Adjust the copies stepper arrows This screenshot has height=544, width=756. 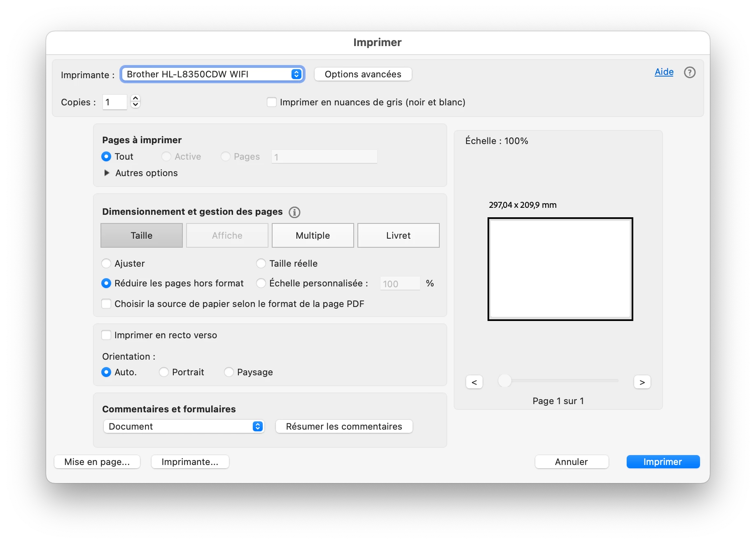135,101
